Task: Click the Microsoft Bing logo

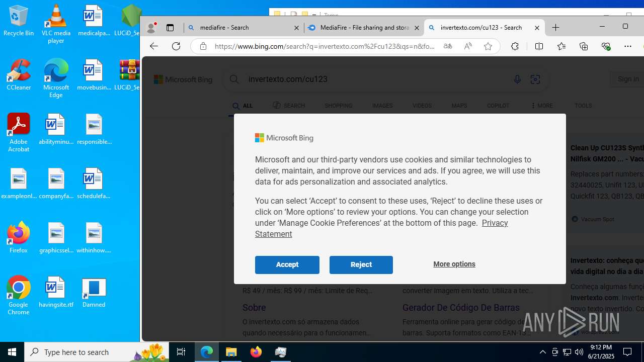Action: pyautogui.click(x=183, y=79)
